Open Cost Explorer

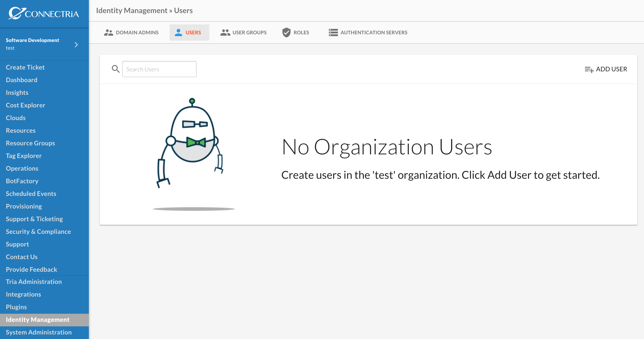coord(25,105)
